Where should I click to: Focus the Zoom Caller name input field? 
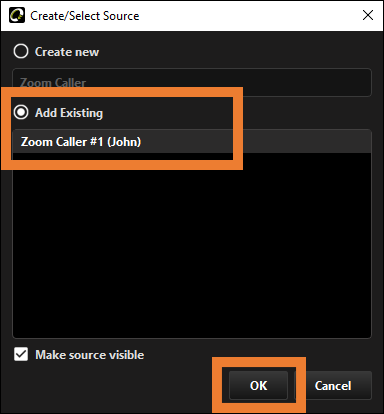(x=192, y=83)
